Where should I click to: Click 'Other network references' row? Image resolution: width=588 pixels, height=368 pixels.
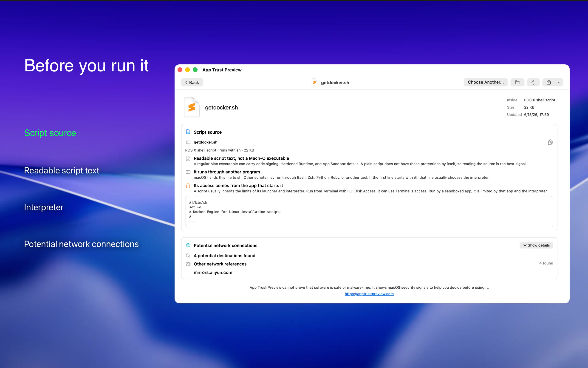(369, 264)
